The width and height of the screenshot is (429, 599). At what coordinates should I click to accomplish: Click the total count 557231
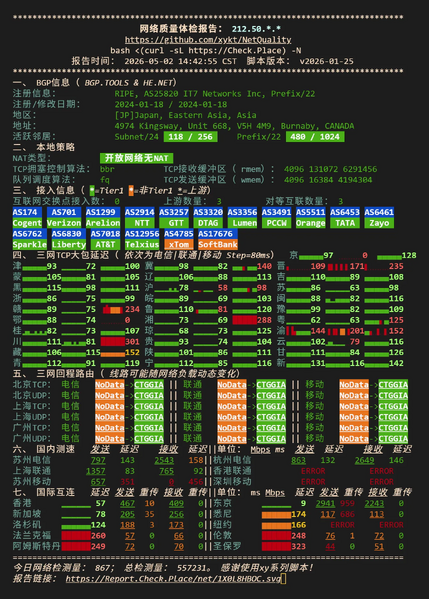(x=191, y=568)
